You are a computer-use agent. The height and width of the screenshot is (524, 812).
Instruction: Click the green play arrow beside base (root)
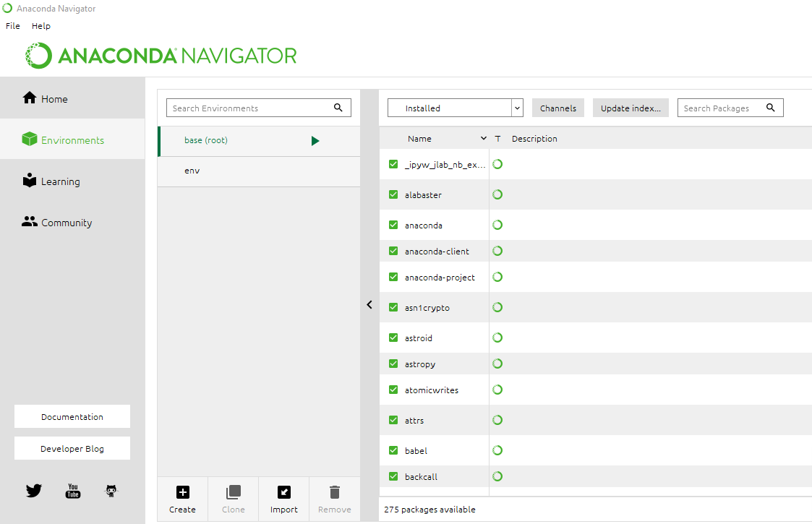(x=315, y=141)
